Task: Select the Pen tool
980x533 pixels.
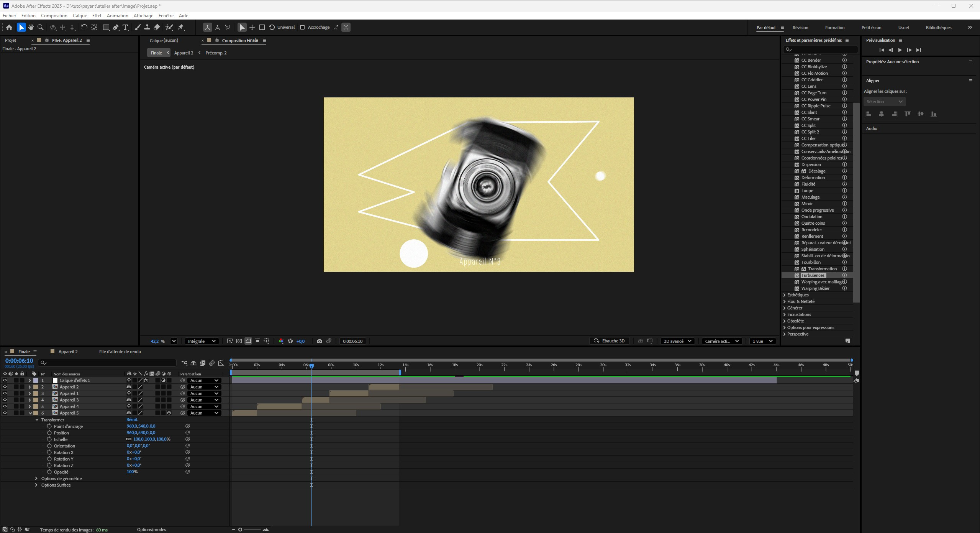Action: tap(116, 27)
